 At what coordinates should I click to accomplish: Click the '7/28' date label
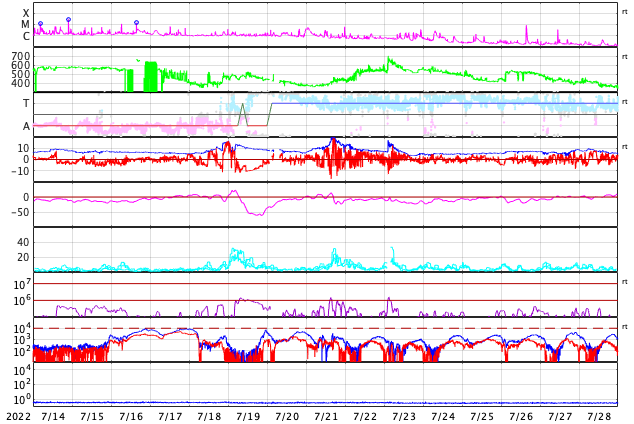(x=599, y=416)
